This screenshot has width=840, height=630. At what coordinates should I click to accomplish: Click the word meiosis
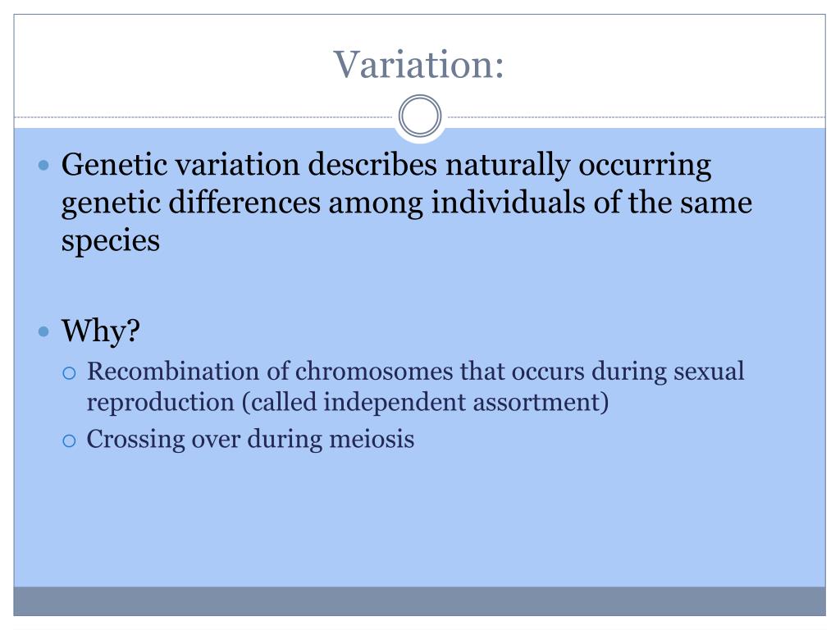point(372,439)
